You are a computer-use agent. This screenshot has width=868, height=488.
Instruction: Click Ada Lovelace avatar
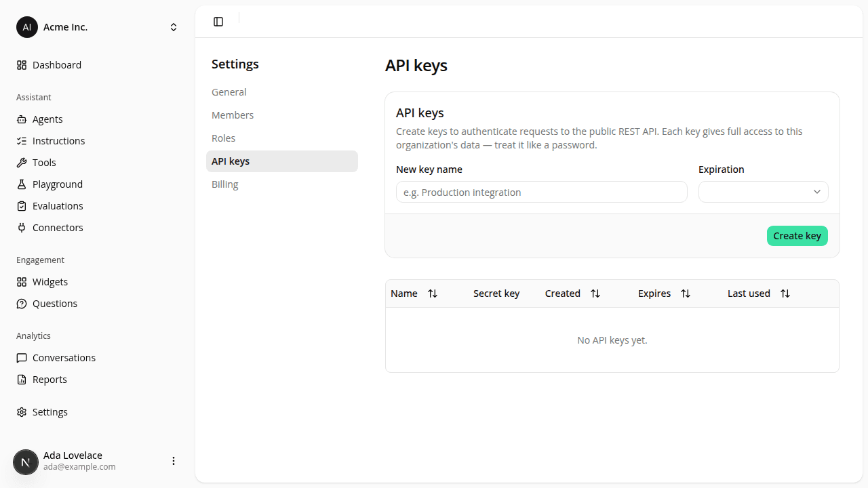pyautogui.click(x=26, y=462)
